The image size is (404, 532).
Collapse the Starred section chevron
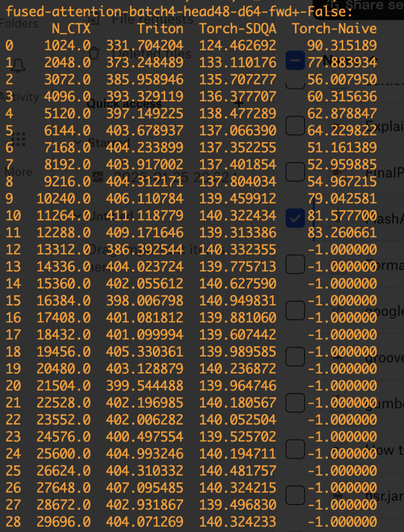tap(78, 142)
